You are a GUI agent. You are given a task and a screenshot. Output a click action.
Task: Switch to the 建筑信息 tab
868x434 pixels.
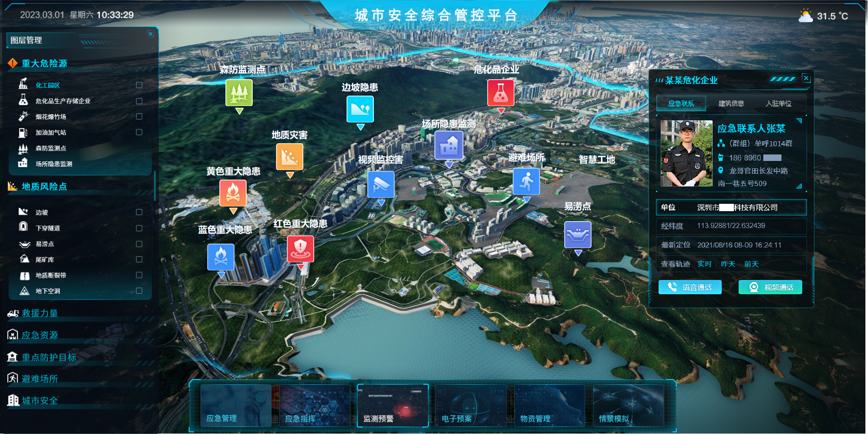coord(731,103)
